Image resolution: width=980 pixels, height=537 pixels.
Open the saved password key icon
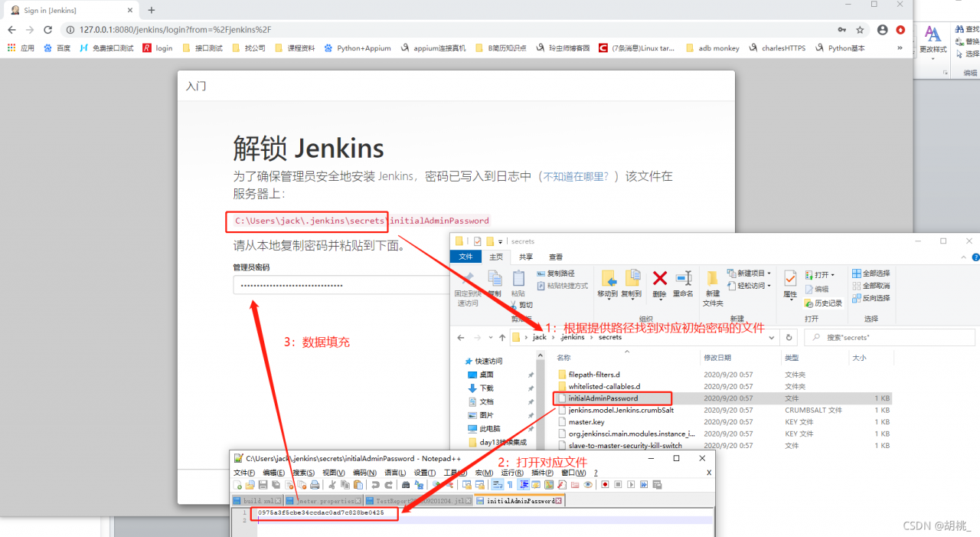pos(842,30)
